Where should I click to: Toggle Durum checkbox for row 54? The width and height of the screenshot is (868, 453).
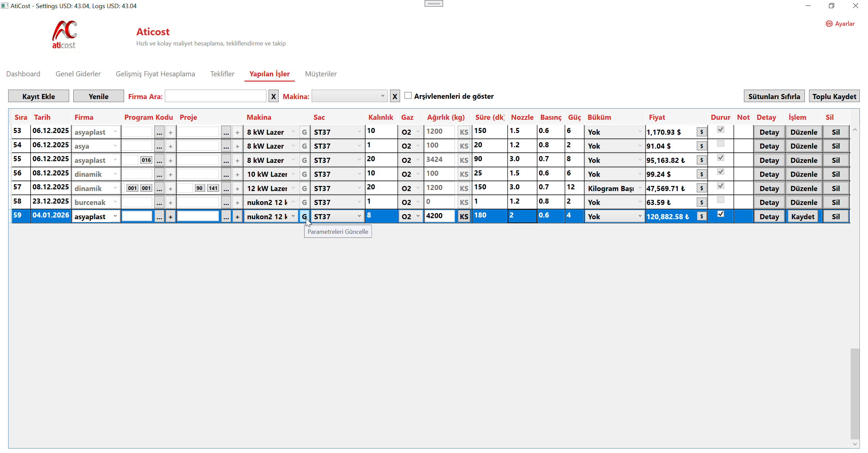721,144
